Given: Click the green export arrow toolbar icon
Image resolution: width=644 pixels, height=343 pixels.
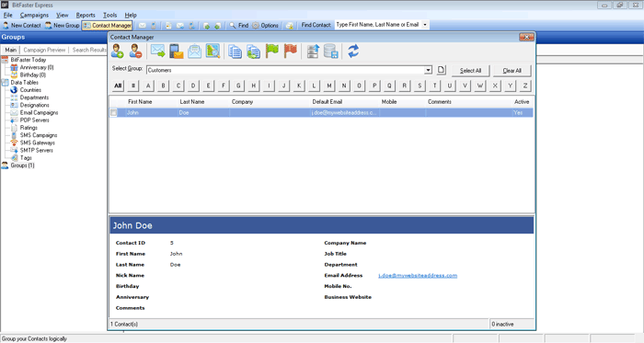Looking at the screenshot, I should pos(207,26).
